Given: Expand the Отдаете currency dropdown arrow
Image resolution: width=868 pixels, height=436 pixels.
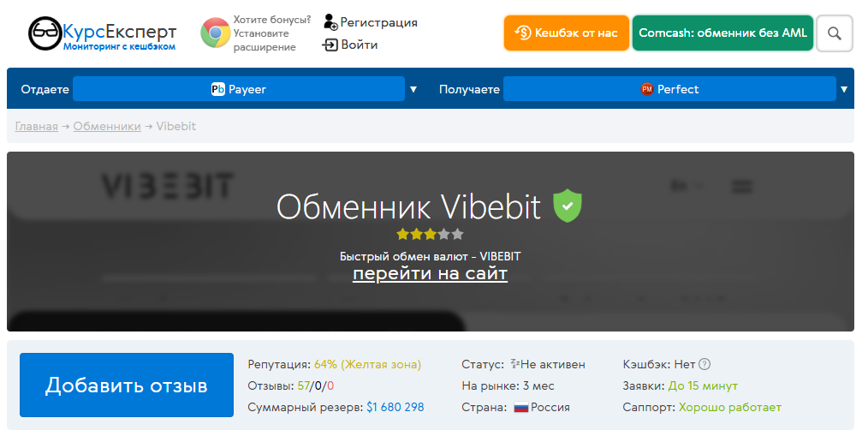Looking at the screenshot, I should [x=413, y=89].
